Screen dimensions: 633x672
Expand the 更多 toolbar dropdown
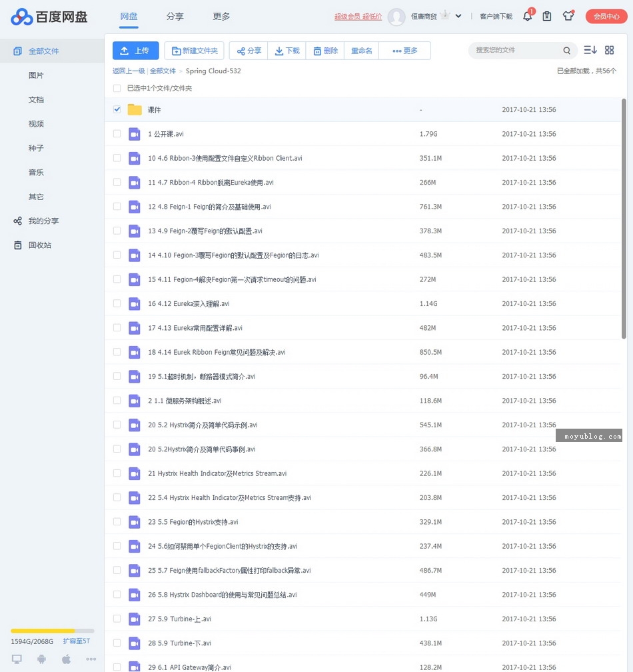coord(404,51)
